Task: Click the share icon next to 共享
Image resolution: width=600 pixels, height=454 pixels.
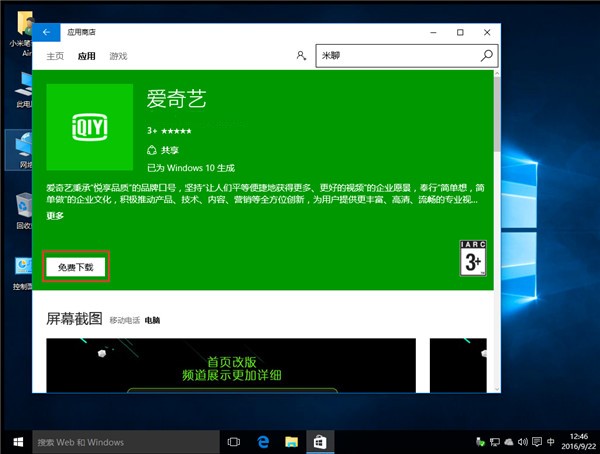Action: [x=152, y=150]
